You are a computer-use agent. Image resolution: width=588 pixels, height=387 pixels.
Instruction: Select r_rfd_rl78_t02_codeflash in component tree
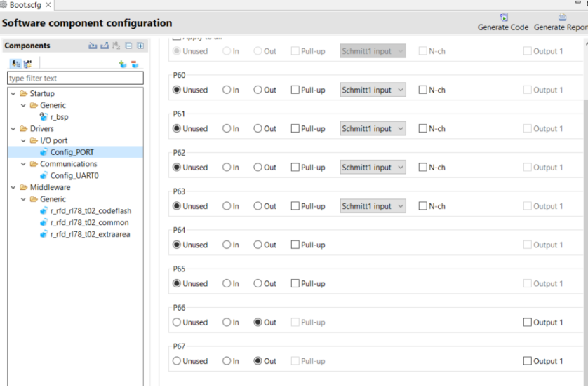click(x=91, y=210)
